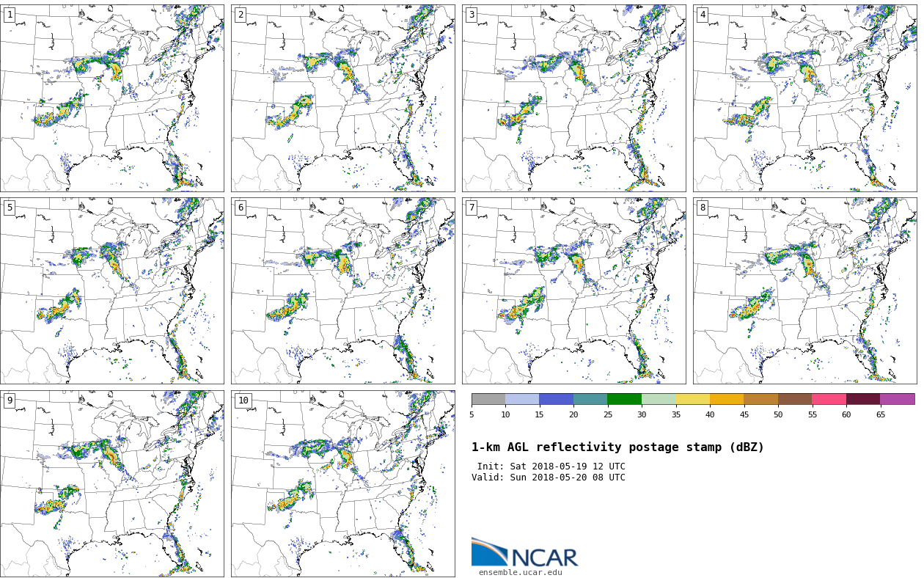Click the number 4 panel label
Screen dimensions: 924x578
[x=703, y=15]
